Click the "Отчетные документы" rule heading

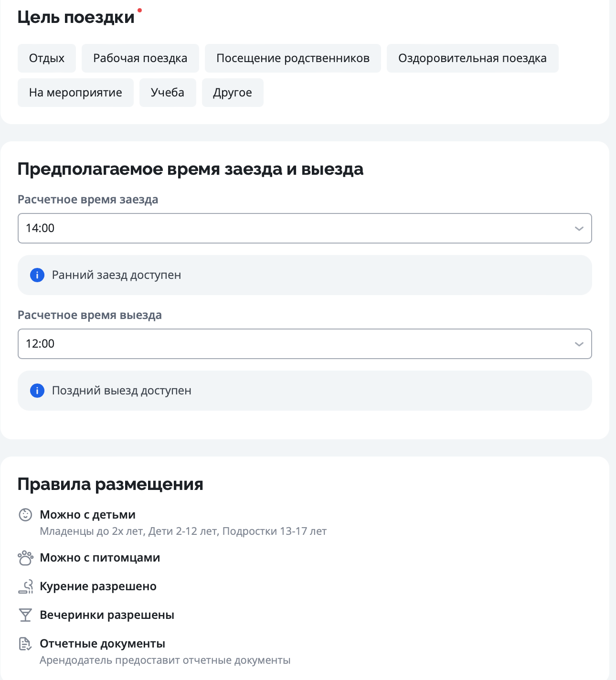102,644
